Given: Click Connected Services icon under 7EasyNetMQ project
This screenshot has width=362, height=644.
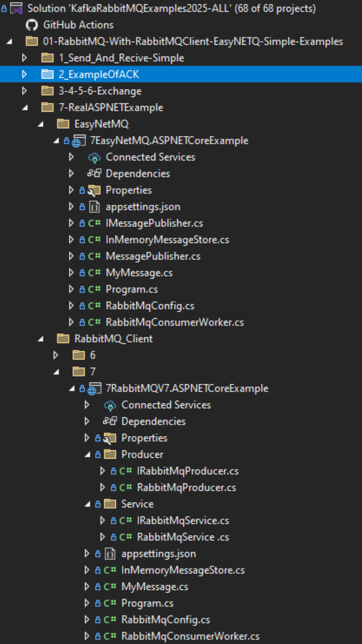Looking at the screenshot, I should click(94, 158).
